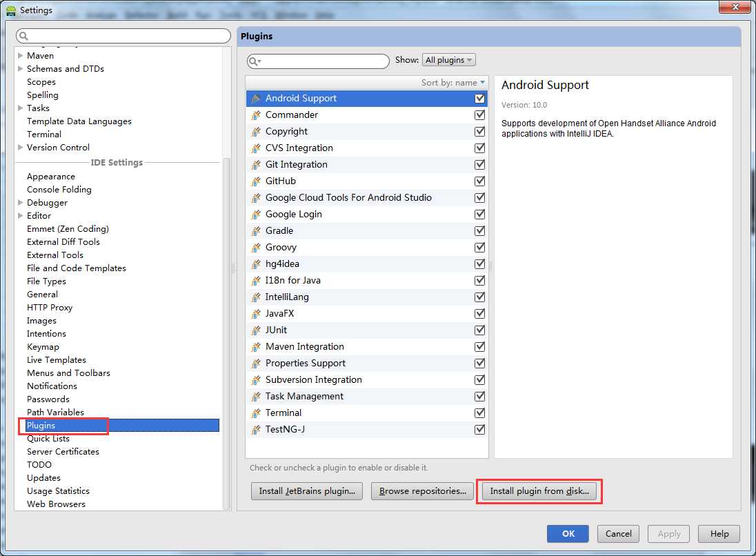The height and width of the screenshot is (556, 756).
Task: Click the settings tree vertical scrollbar
Action: pos(227,332)
